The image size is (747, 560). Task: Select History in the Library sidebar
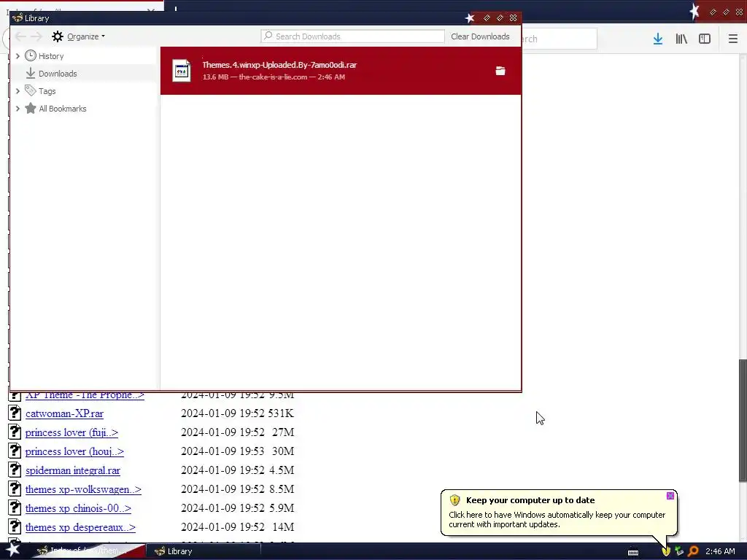[51, 56]
